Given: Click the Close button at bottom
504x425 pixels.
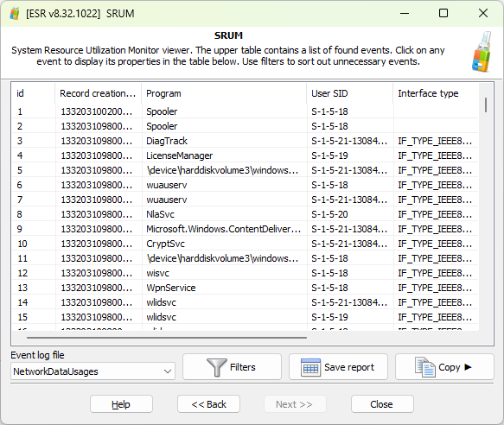Looking at the screenshot, I should 382,404.
